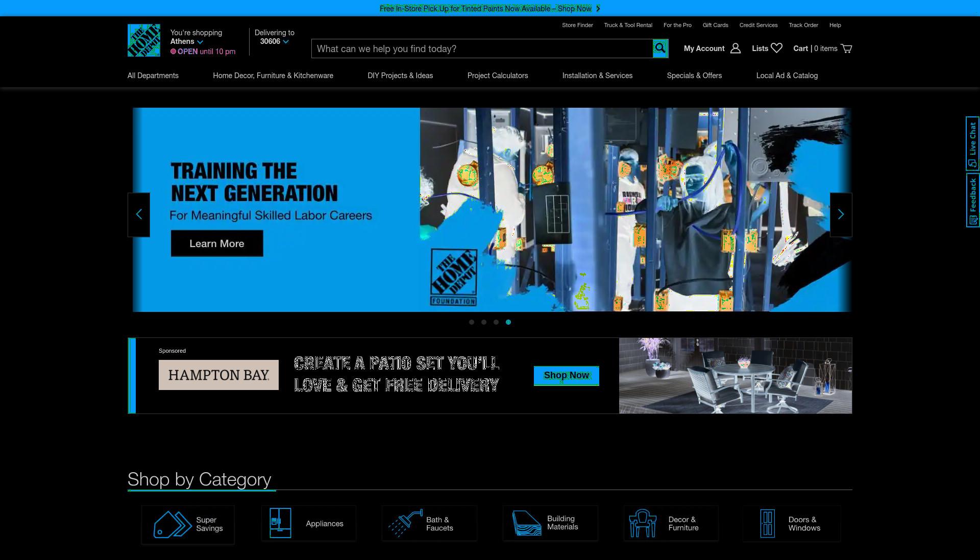Screen dimensions: 980x560
Task: Click My Account text link
Action: [x=704, y=48]
